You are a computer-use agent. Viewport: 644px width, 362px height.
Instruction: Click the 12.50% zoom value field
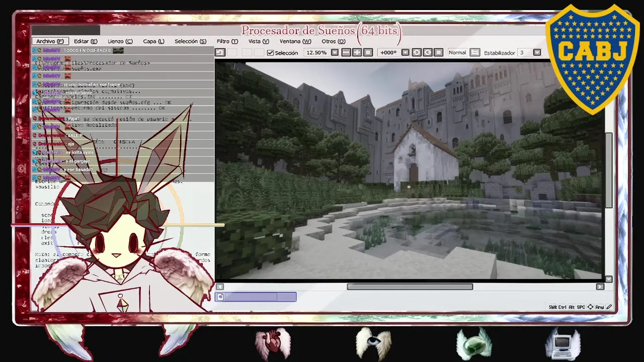coord(316,53)
